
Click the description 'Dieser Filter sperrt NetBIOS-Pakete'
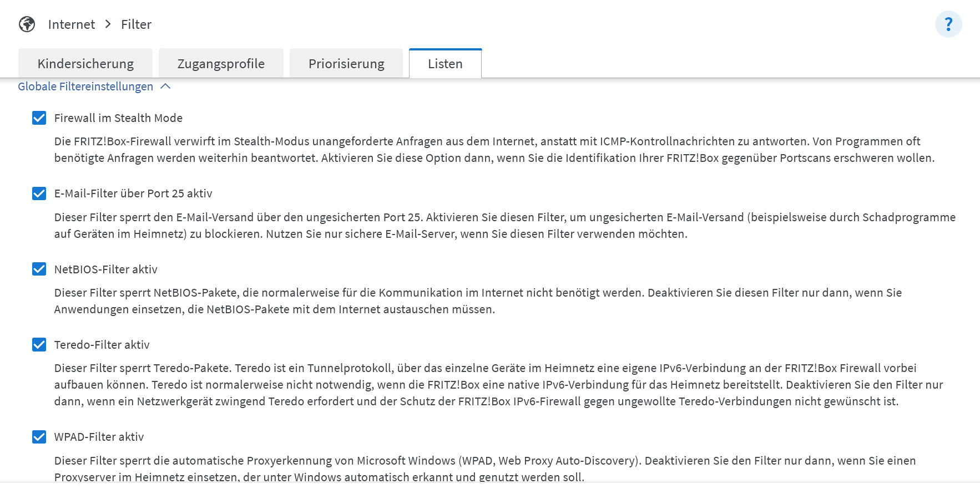(x=478, y=301)
